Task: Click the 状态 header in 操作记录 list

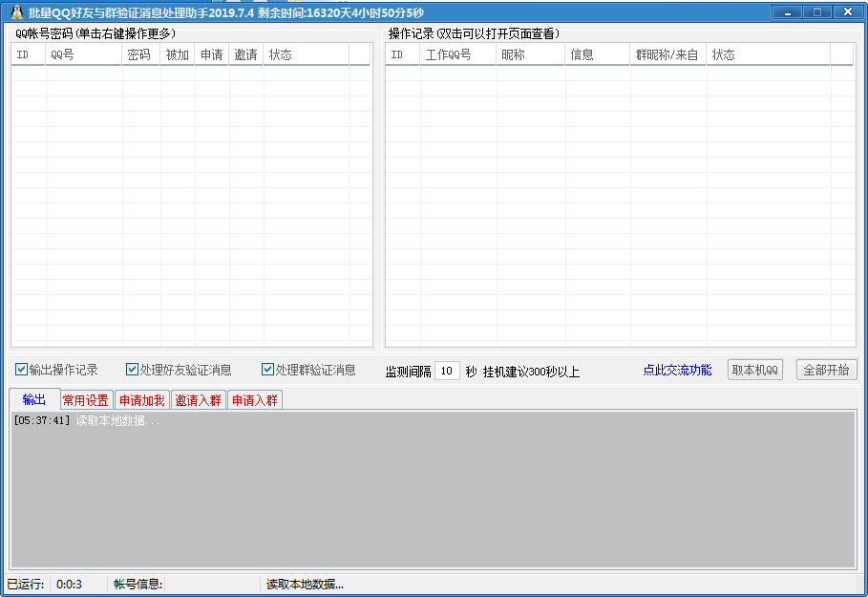Action: pyautogui.click(x=769, y=54)
